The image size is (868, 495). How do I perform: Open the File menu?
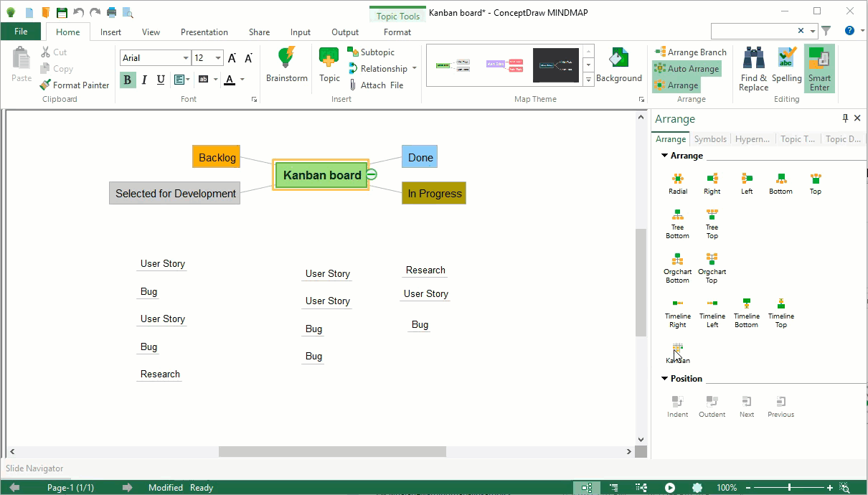tap(22, 32)
